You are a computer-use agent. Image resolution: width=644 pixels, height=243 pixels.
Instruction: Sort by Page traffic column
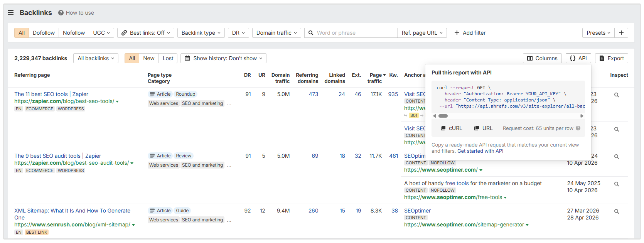tap(376, 78)
